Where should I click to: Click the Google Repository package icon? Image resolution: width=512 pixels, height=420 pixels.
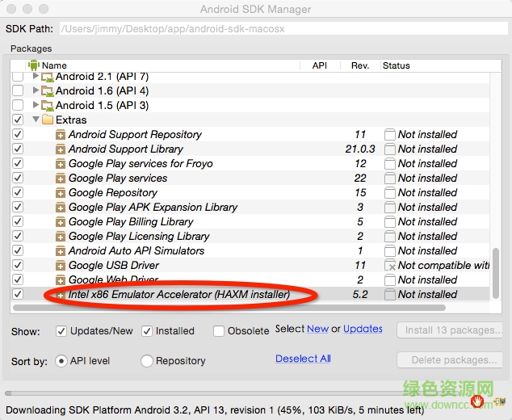[61, 193]
